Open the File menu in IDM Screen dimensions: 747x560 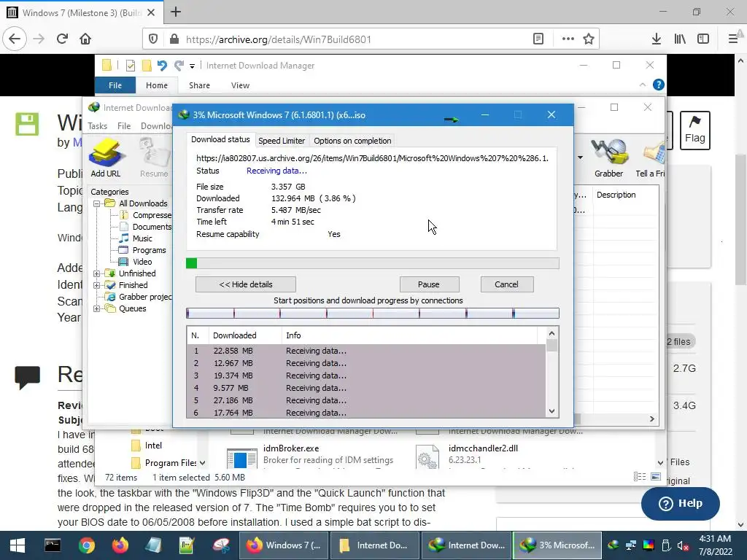click(x=124, y=125)
